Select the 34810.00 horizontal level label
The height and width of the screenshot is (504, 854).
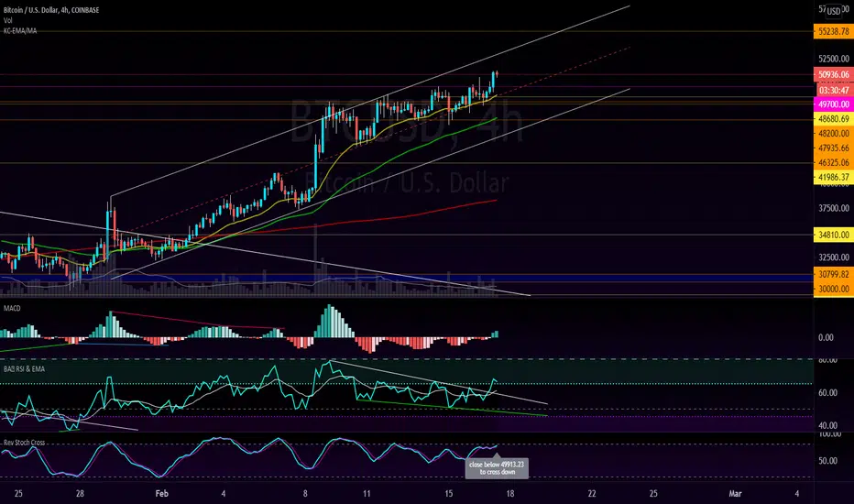(x=833, y=235)
